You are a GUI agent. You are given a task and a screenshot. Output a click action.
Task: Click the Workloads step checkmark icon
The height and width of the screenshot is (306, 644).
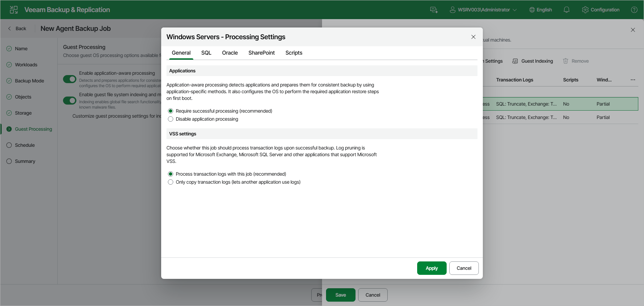point(9,65)
